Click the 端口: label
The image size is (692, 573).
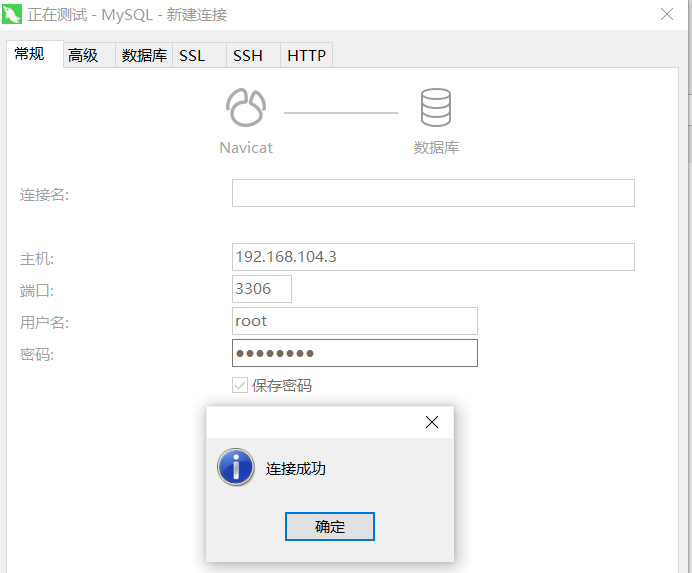[x=37, y=291]
